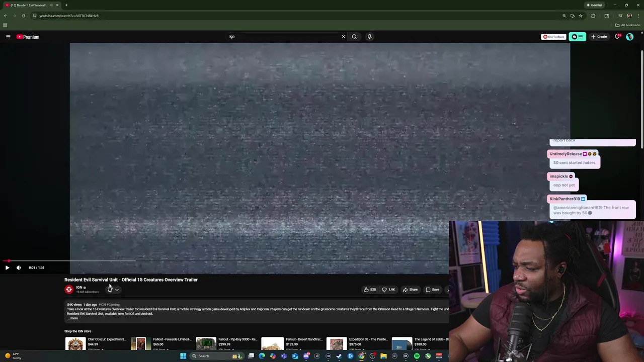The height and width of the screenshot is (362, 644).
Task: Open Chrome profile avatar
Action: pos(629,16)
